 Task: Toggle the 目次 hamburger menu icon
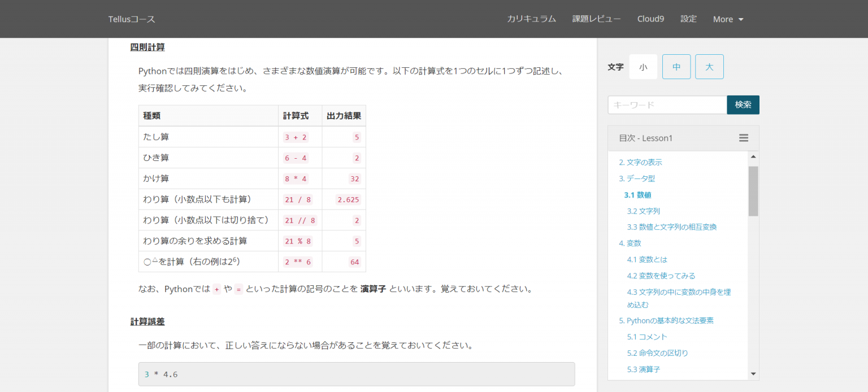pos(744,138)
